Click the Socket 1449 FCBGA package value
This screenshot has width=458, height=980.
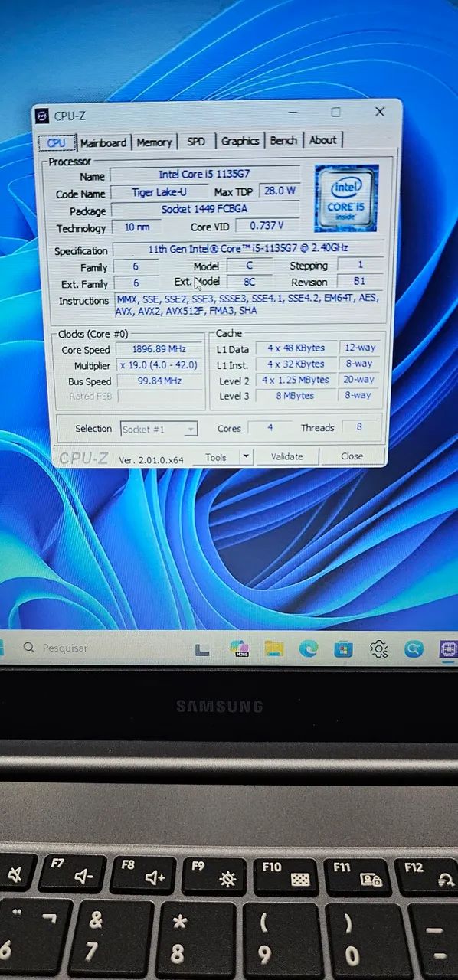[x=205, y=209]
